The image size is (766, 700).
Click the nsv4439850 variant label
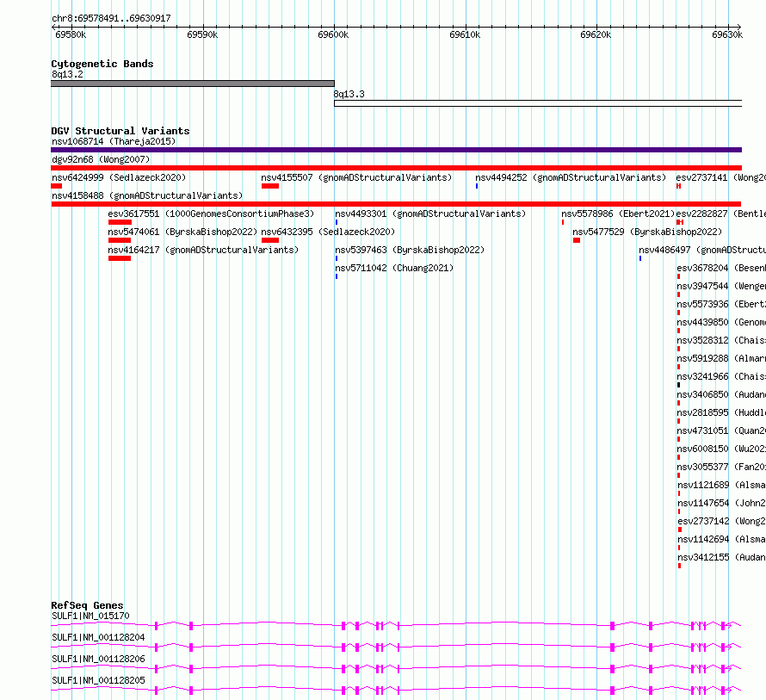(721, 322)
